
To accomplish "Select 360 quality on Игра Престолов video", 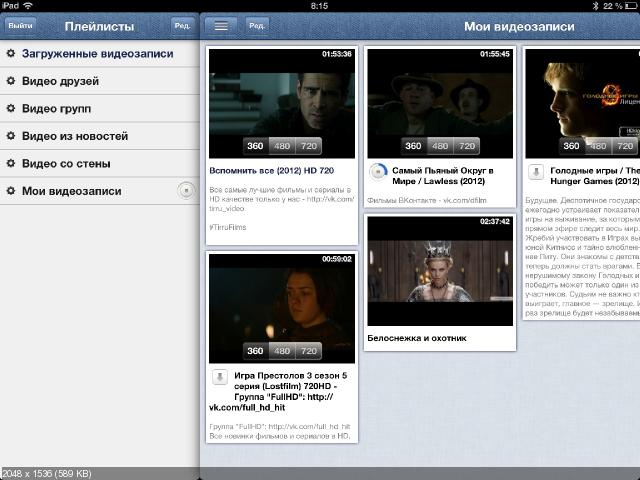I will [255, 351].
